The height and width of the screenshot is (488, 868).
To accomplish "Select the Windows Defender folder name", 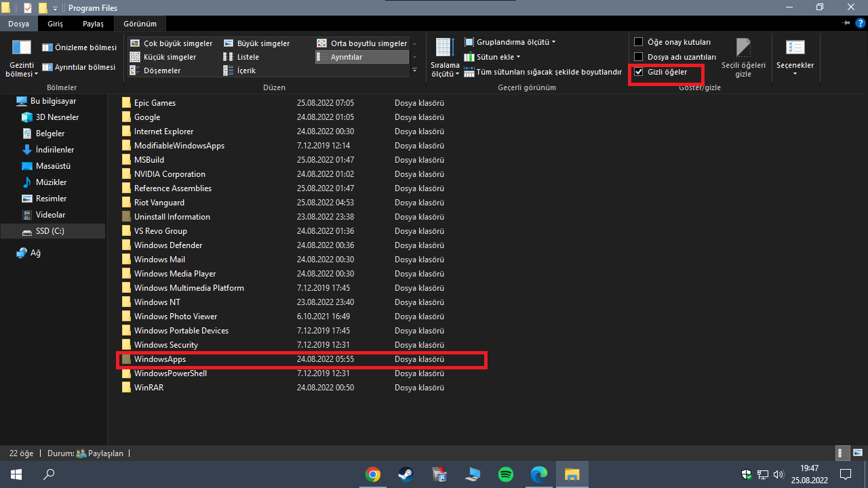I will pos(168,245).
